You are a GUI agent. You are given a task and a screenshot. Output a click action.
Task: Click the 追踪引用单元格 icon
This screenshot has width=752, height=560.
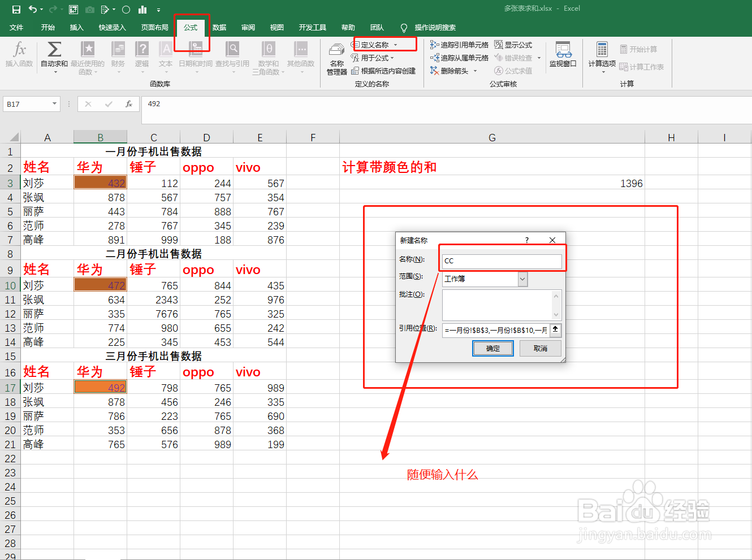[x=459, y=44]
